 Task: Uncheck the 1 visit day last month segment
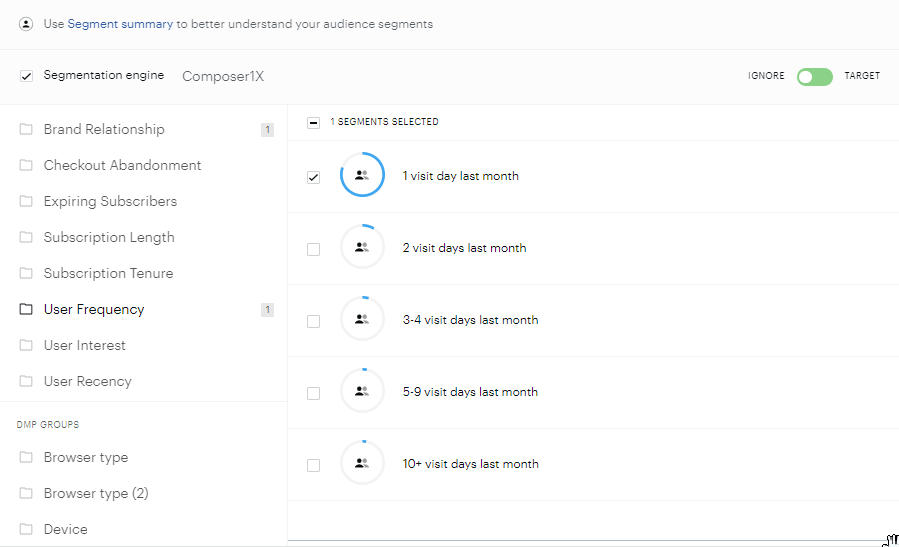tap(313, 177)
